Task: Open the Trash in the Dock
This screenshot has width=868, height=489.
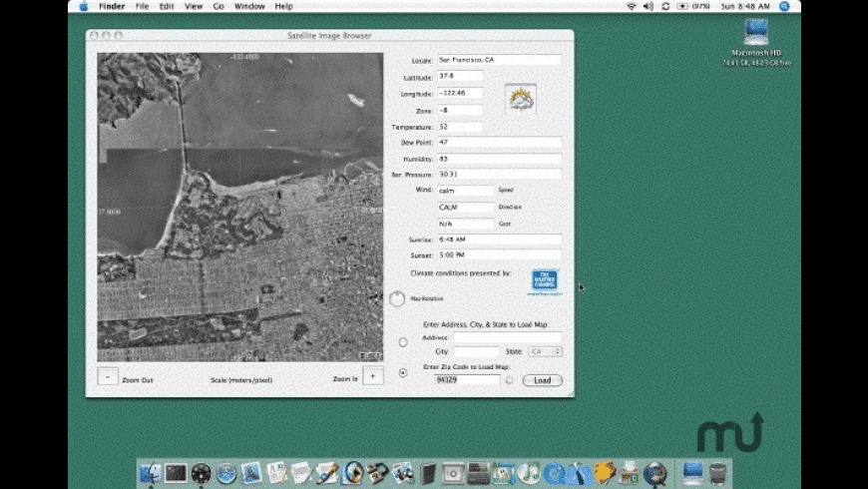Action: (x=718, y=473)
